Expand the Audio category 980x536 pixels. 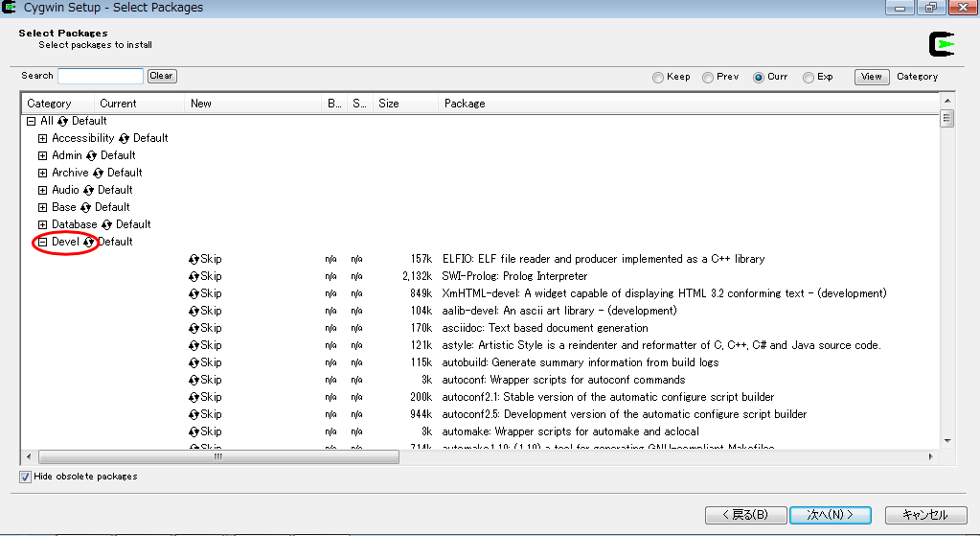[42, 190]
